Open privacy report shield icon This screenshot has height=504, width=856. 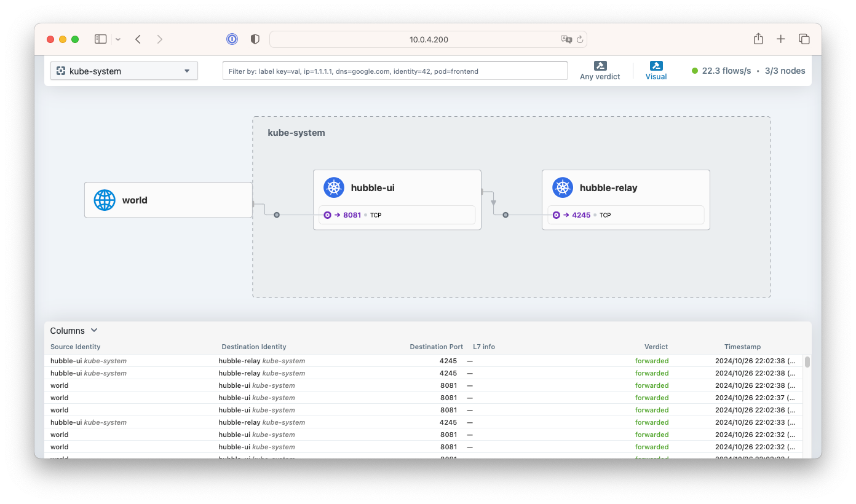click(x=255, y=39)
